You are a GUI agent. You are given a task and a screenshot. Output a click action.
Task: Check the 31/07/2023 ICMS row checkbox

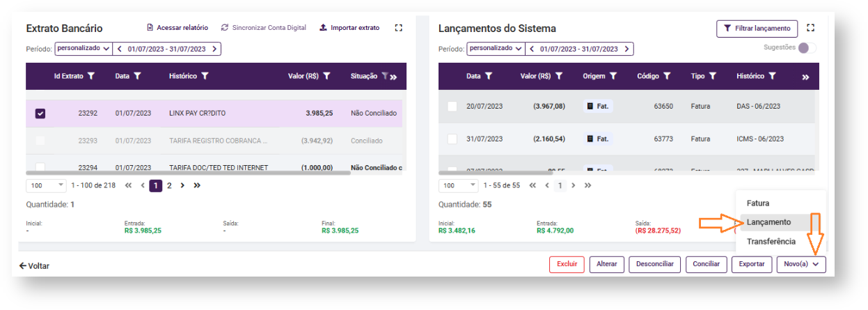pos(452,139)
